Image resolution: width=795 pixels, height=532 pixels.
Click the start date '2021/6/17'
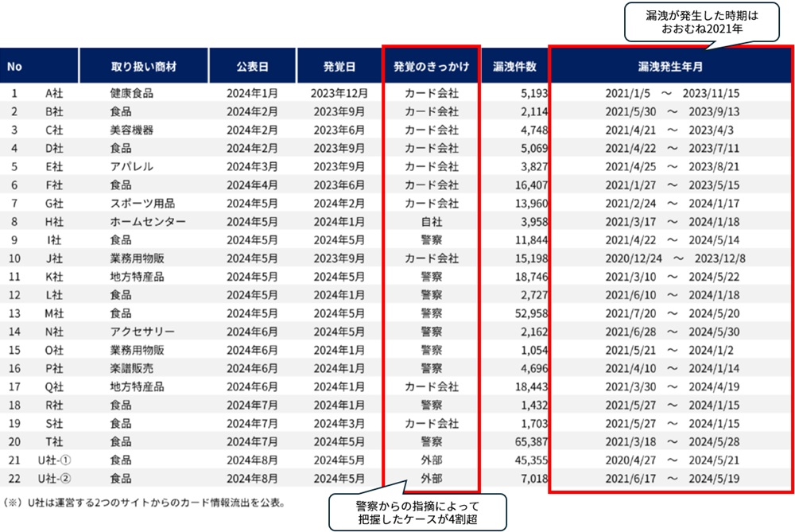coord(630,478)
